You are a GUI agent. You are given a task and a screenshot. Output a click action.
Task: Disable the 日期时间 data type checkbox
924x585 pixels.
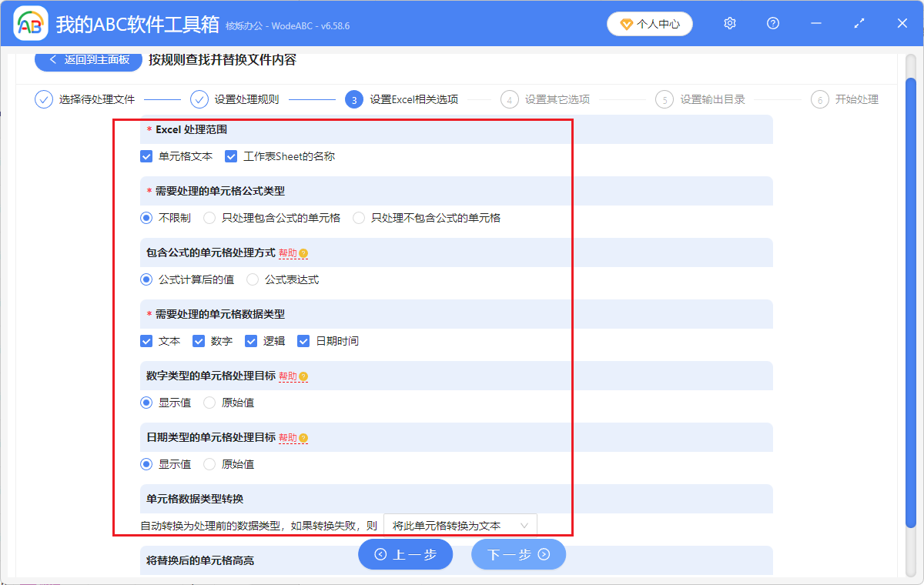click(x=303, y=341)
